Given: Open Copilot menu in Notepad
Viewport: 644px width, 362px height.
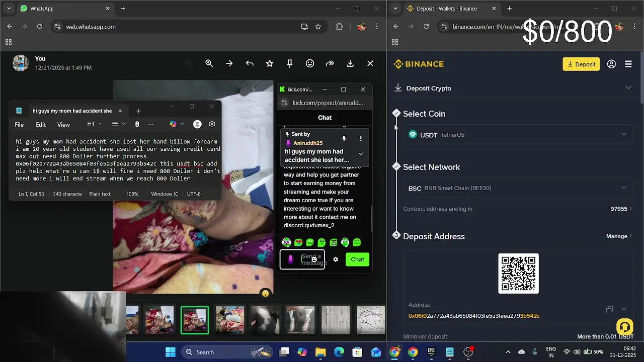Looking at the screenshot, I should pyautogui.click(x=176, y=124).
